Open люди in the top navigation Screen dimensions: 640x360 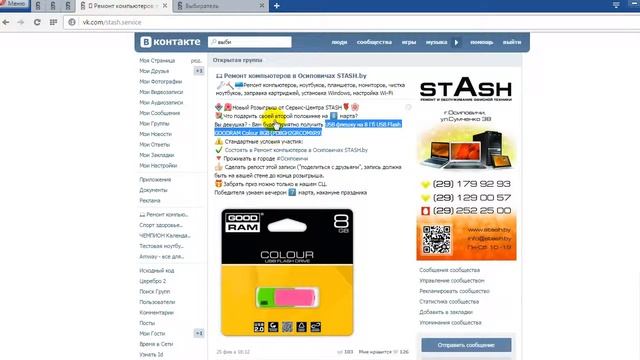(x=339, y=42)
